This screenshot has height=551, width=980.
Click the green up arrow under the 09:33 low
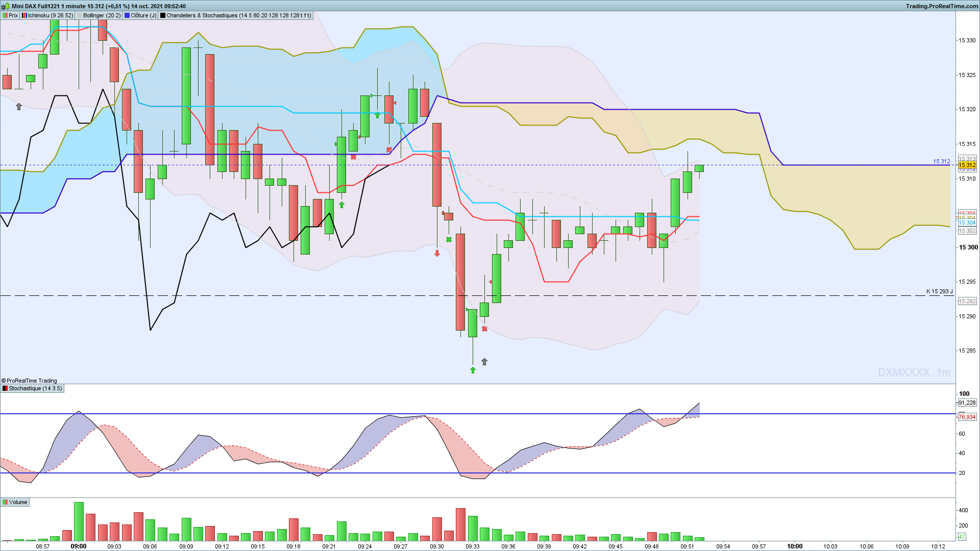[x=473, y=370]
